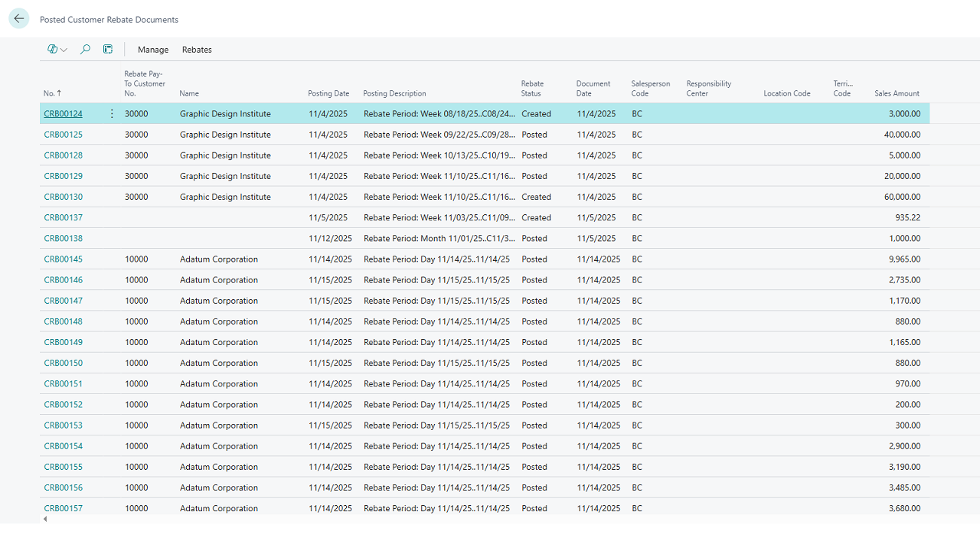Sort by the No. column header
Image resolution: width=980 pixels, height=551 pixels.
tap(52, 93)
